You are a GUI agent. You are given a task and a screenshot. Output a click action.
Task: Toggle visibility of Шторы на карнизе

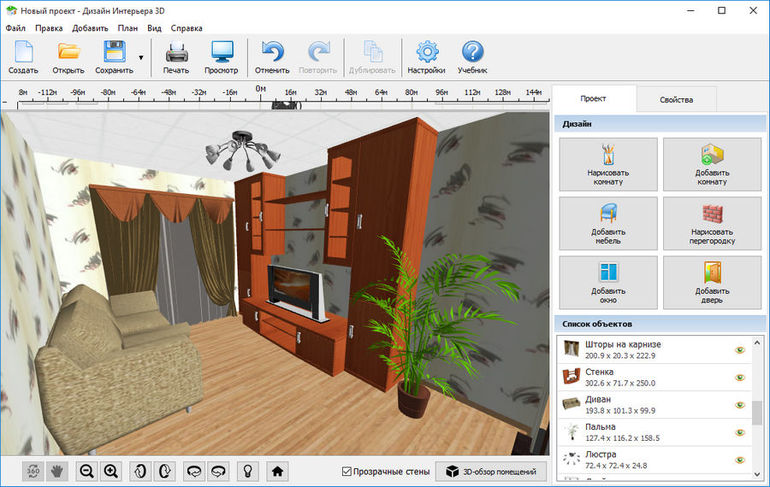(740, 350)
